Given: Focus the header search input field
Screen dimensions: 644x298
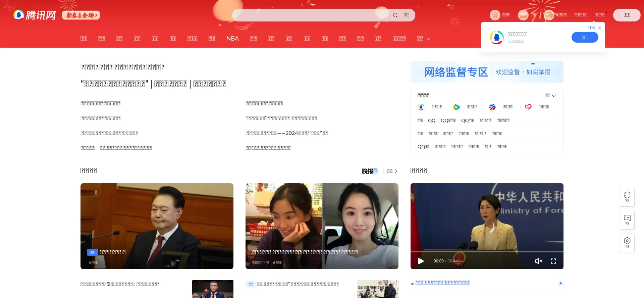Looking at the screenshot, I should [x=310, y=15].
